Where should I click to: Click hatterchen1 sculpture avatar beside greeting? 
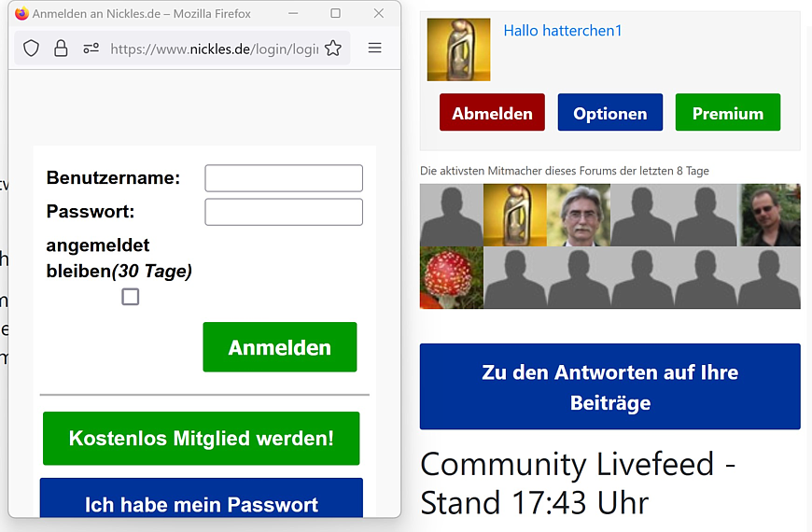coord(458,49)
